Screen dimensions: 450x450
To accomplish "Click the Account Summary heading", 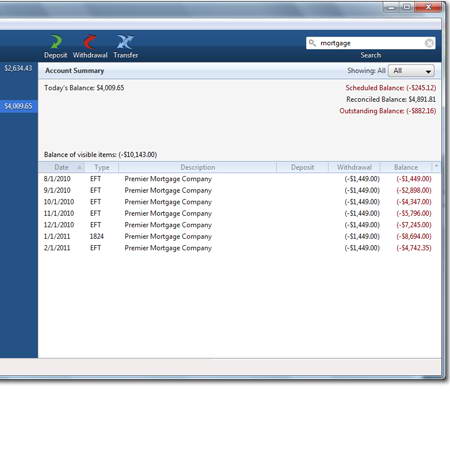I will (x=75, y=71).
